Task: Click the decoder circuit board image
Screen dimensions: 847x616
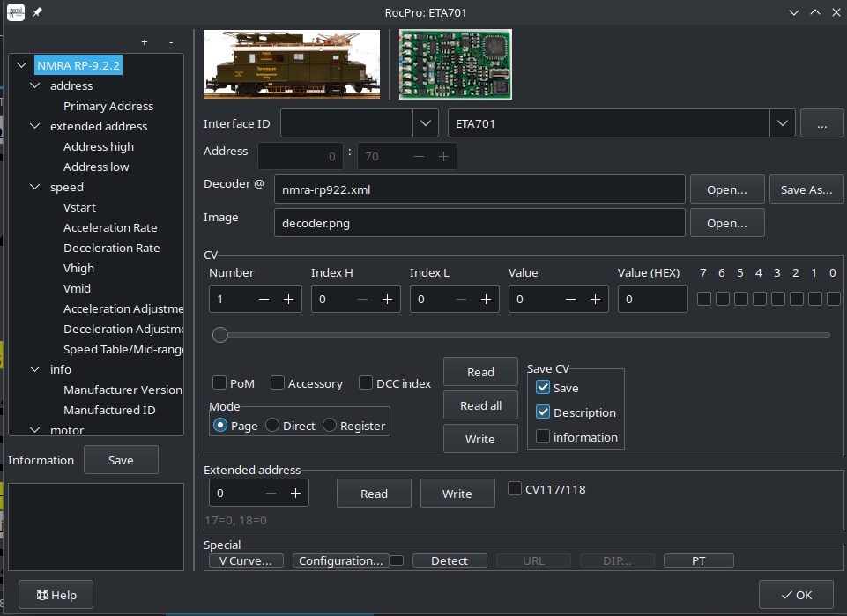Action: [x=455, y=64]
